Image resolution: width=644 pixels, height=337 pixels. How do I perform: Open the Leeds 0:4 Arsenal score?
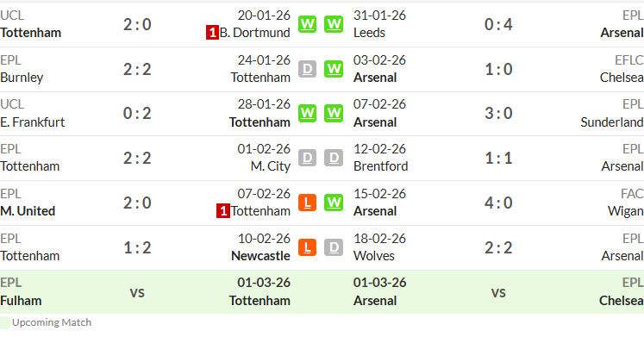tap(498, 25)
